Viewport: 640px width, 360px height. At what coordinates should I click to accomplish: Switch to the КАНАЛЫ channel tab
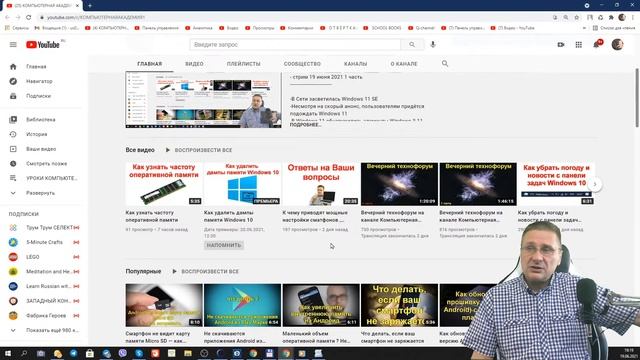pos(356,64)
